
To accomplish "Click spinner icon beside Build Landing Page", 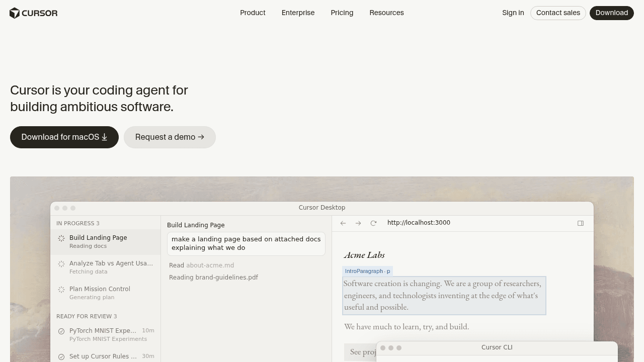I will click(61, 238).
